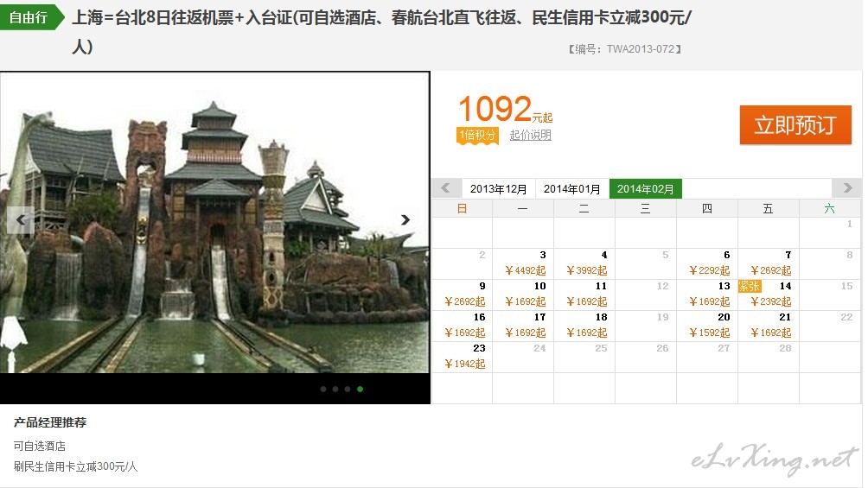Screen dimensions: 868x488
Task: Switch to 2014年01月 tab
Action: click(x=571, y=188)
